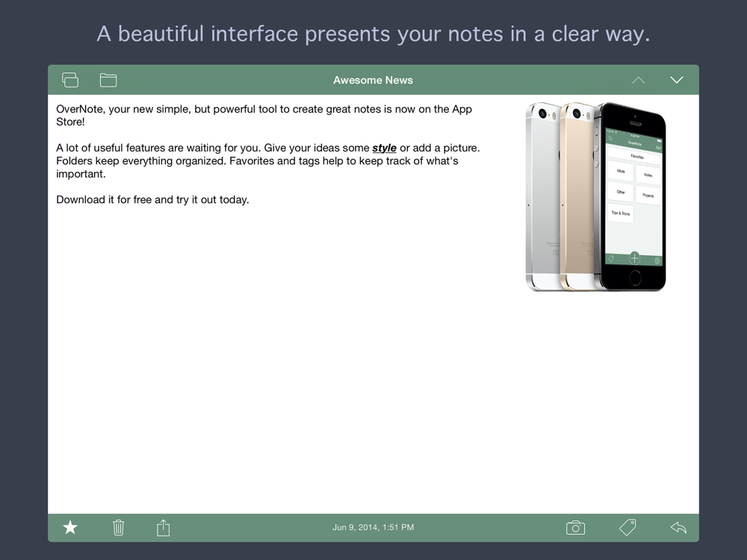747x560 pixels.
Task: Tap the undo arrow icon
Action: point(678,527)
